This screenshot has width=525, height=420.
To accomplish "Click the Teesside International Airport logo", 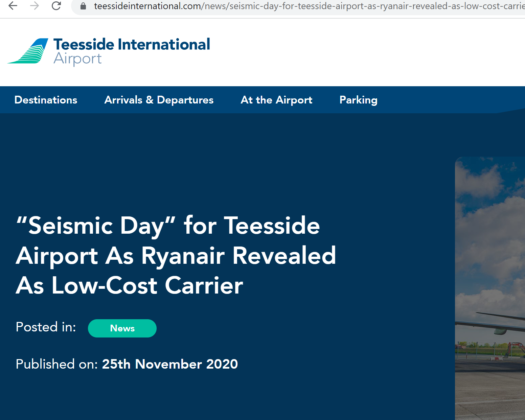I will click(x=109, y=51).
